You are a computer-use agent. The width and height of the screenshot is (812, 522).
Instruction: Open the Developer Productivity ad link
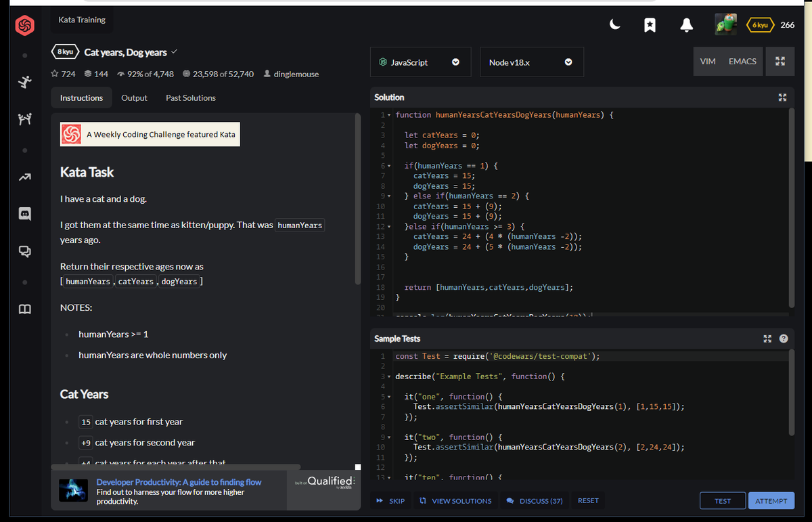(x=179, y=482)
